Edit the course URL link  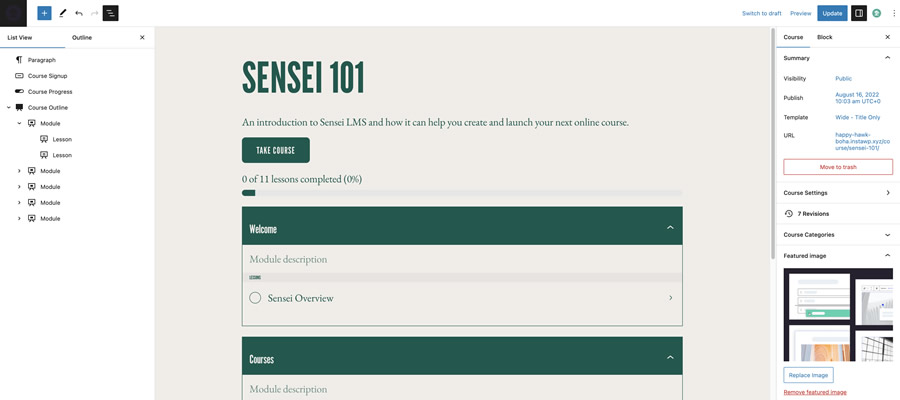click(863, 141)
